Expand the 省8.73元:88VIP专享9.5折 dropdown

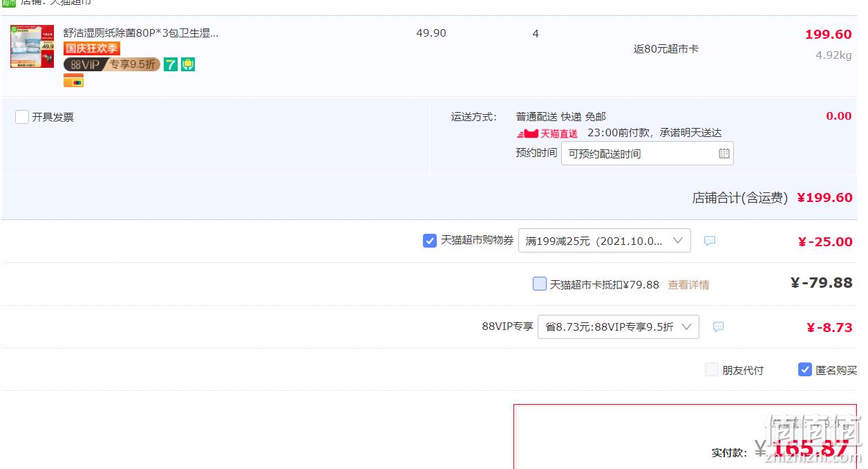(618, 327)
